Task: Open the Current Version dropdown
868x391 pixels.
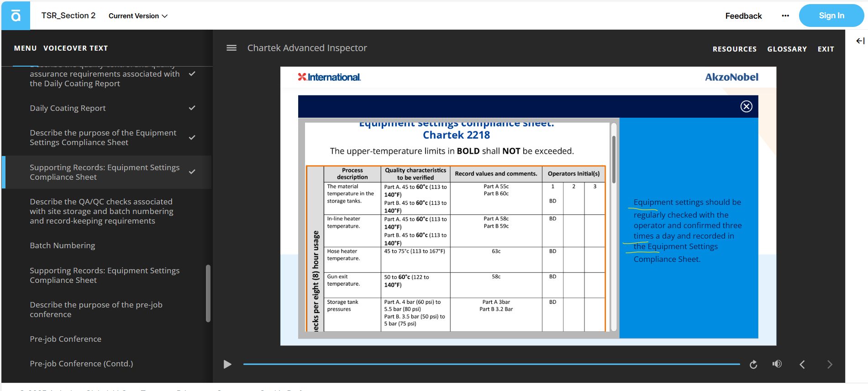Action: pos(138,16)
